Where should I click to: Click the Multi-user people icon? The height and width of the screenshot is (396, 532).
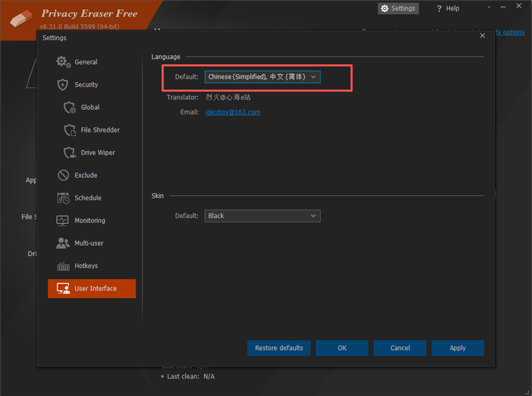[x=63, y=243]
